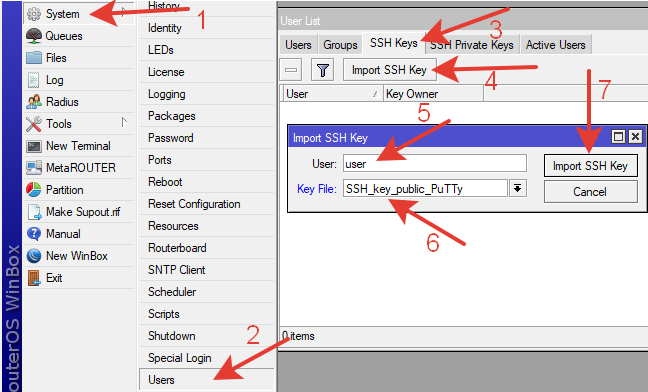Click the Partition pie icon
The image size is (648, 392).
click(x=34, y=190)
